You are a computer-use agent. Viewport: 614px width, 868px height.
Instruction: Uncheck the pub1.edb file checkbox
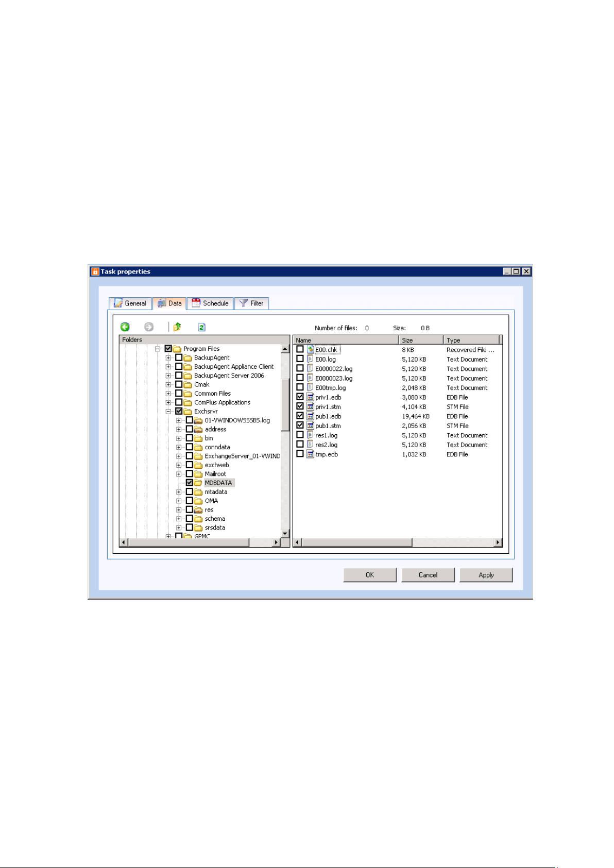coord(300,416)
